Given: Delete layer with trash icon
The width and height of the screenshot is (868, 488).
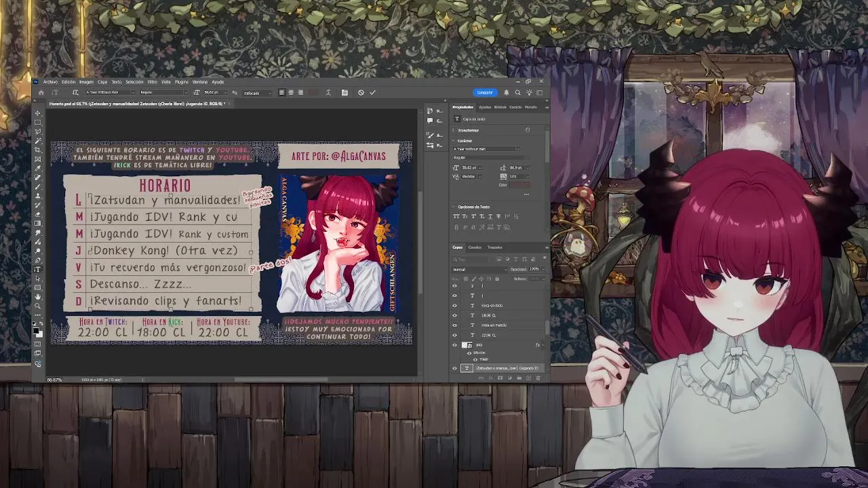Looking at the screenshot, I should [538, 378].
